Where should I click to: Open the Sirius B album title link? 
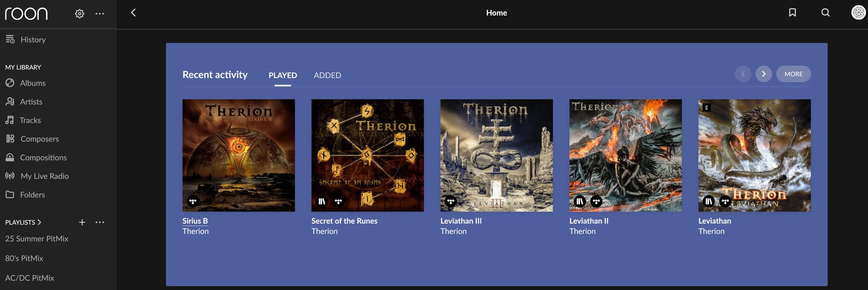click(x=195, y=221)
